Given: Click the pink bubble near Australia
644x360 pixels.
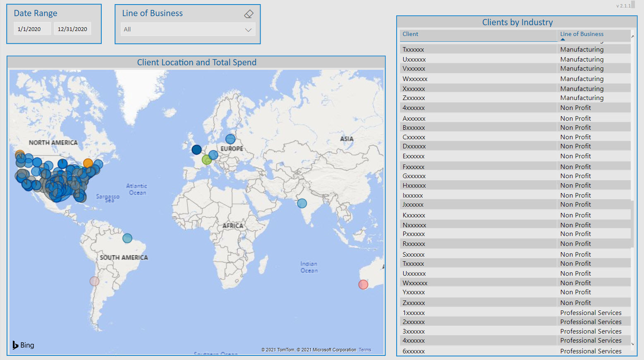Looking at the screenshot, I should click(363, 284).
